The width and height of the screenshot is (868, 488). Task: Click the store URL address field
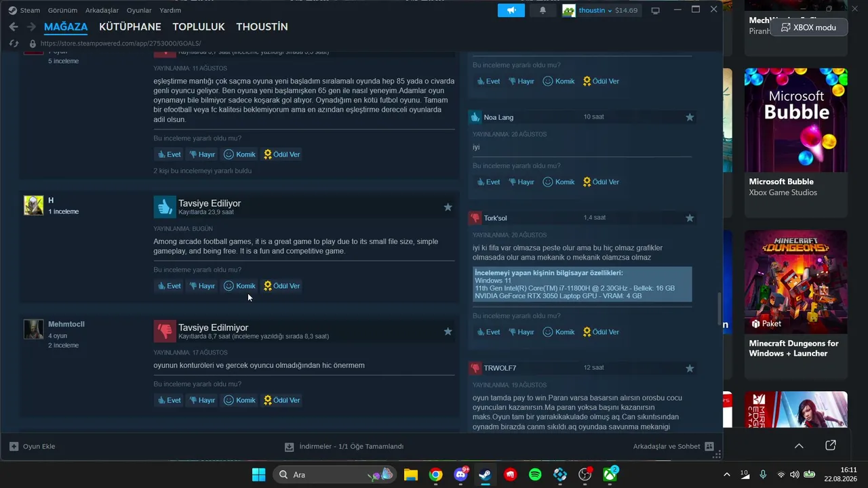(121, 43)
